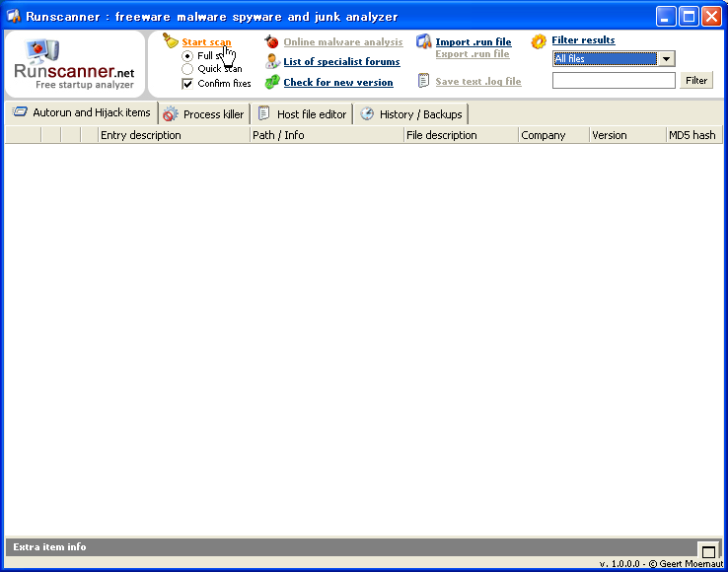Sort by MD5 hash column header
Image resolution: width=728 pixels, height=572 pixels.
pyautogui.click(x=694, y=135)
